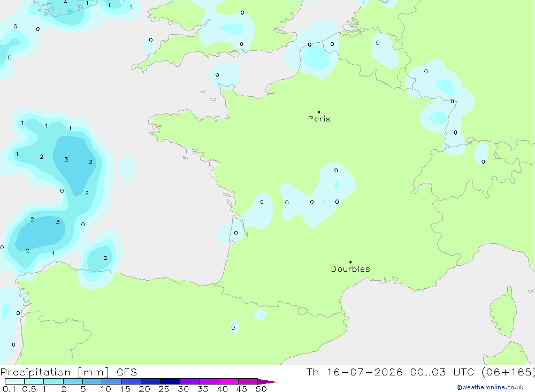535x392 pixels.
Task: Click the '15' legend scale label
Action: 125,389
